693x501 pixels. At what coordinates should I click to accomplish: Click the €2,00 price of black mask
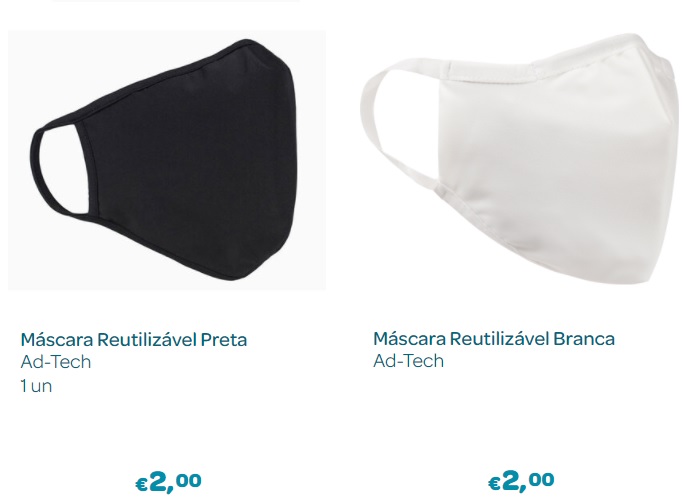point(168,481)
